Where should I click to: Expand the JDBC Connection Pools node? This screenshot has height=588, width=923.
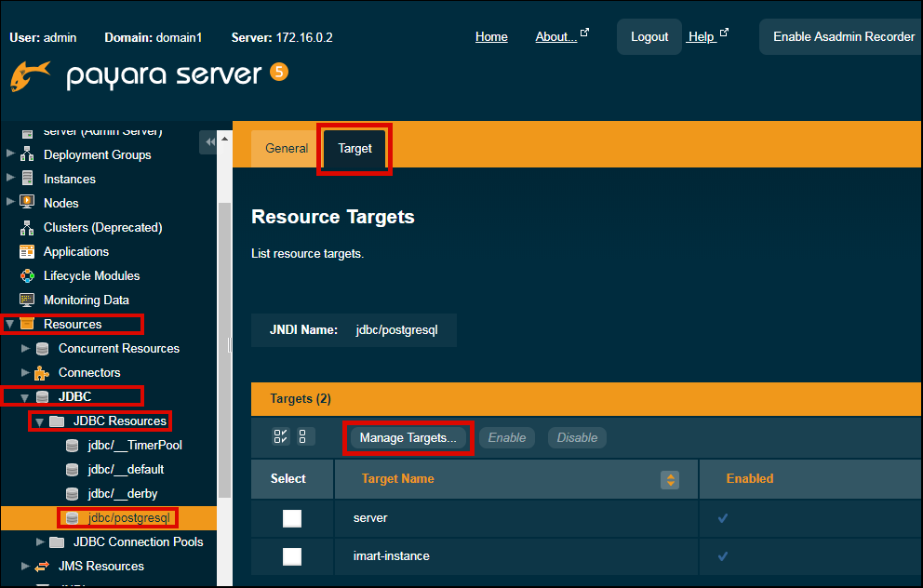pos(40,541)
